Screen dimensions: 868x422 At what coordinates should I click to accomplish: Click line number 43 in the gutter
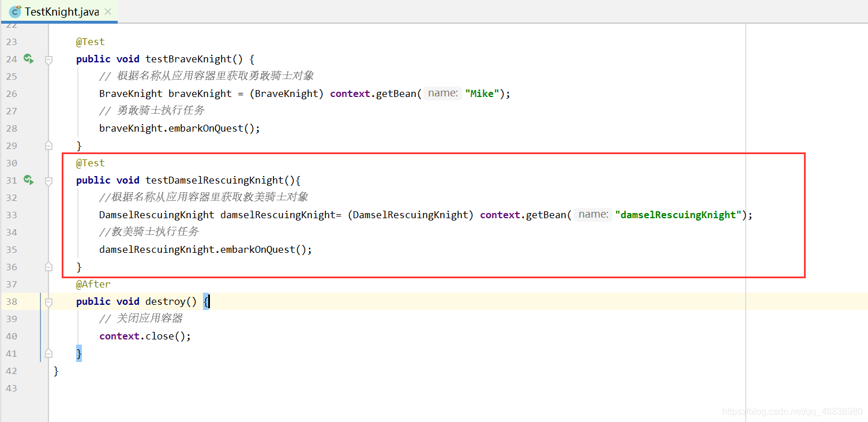tap(12, 388)
